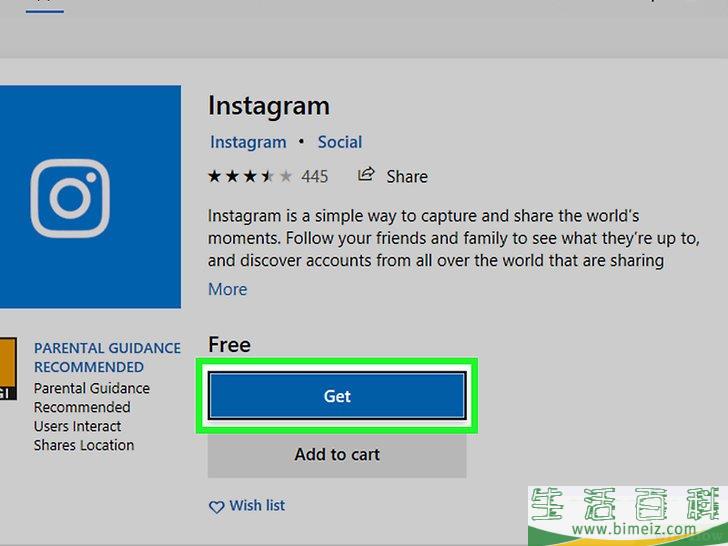Click the Instagram app title heading
728x546 pixels.
click(269, 106)
